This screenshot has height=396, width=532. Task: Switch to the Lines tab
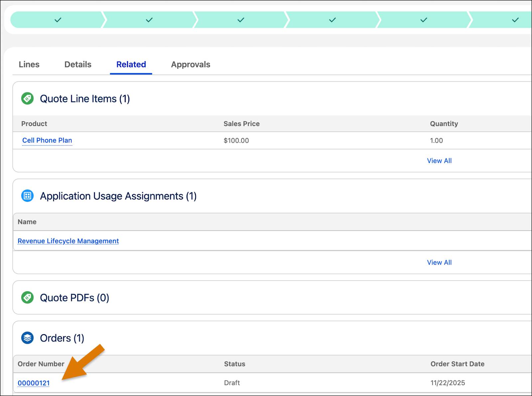[x=29, y=65]
